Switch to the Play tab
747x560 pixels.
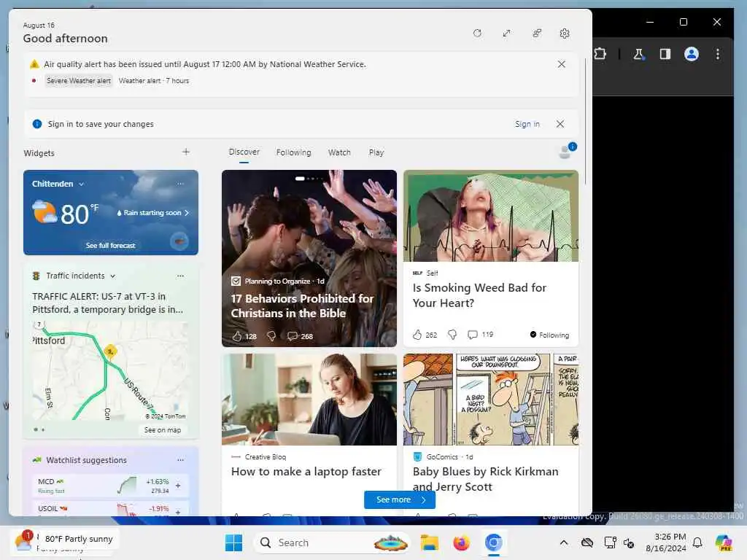(376, 152)
